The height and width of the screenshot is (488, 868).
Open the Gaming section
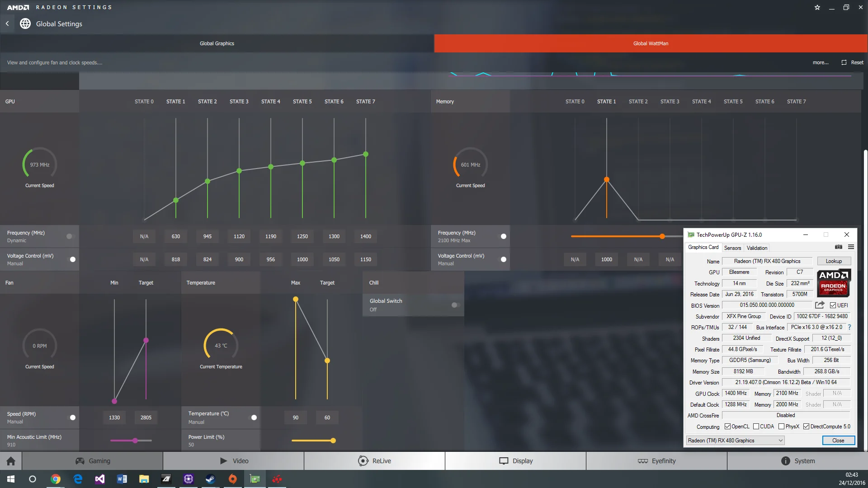[93, 461]
